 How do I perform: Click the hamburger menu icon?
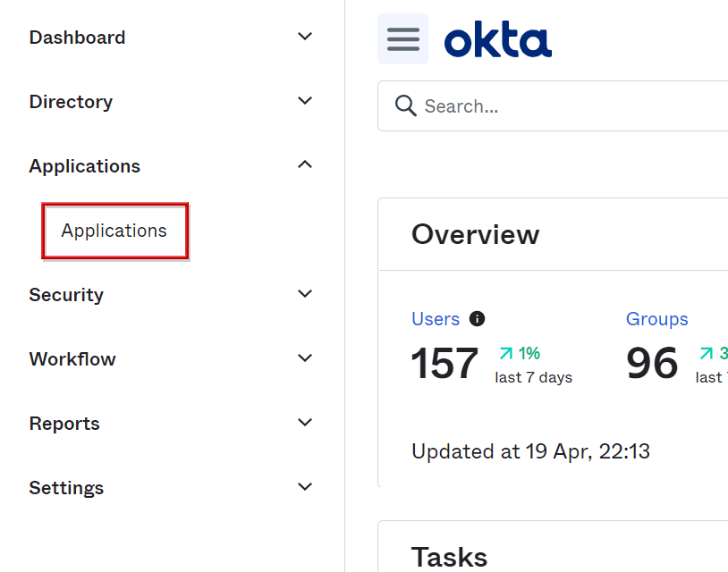click(x=402, y=39)
